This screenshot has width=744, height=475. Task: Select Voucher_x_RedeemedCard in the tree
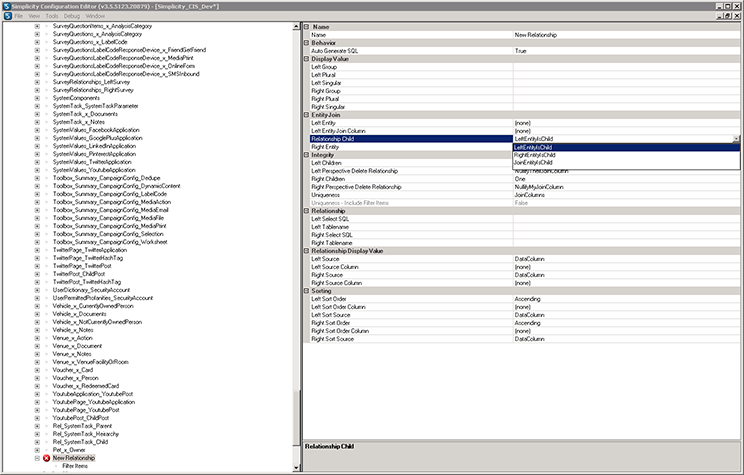85,386
